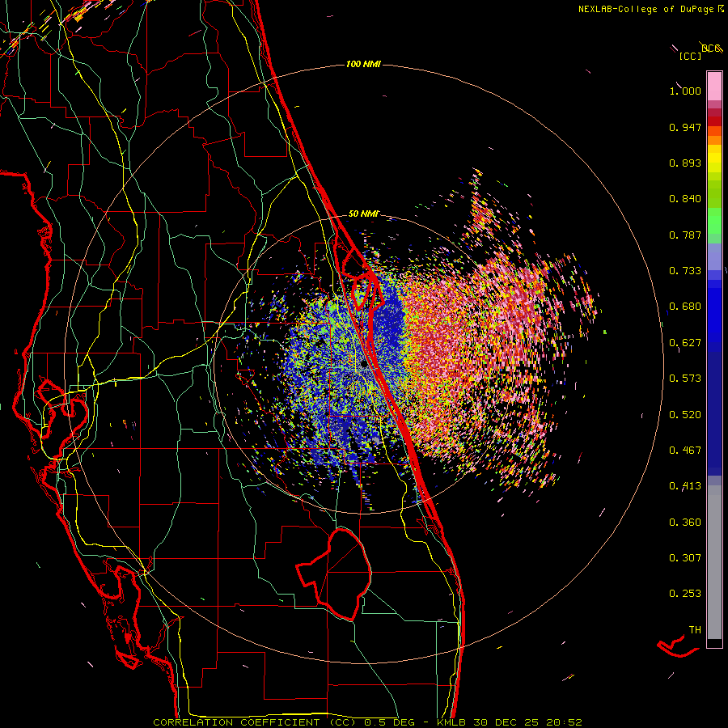Pick the dark red color bar swatch
The image size is (728, 728).
pyautogui.click(x=714, y=121)
